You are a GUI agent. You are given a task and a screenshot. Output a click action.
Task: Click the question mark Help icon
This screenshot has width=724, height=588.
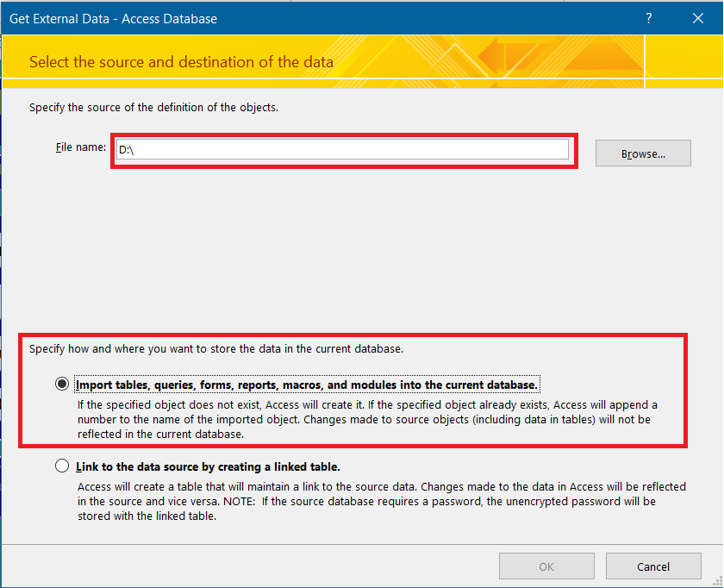[x=648, y=18]
